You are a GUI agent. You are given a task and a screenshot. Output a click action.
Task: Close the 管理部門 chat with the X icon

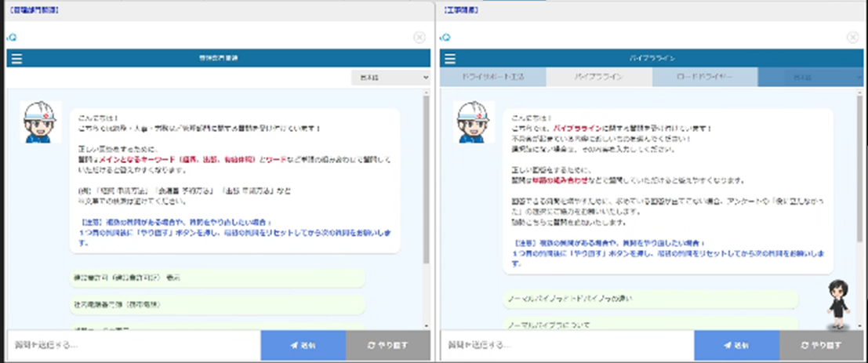pyautogui.click(x=419, y=37)
